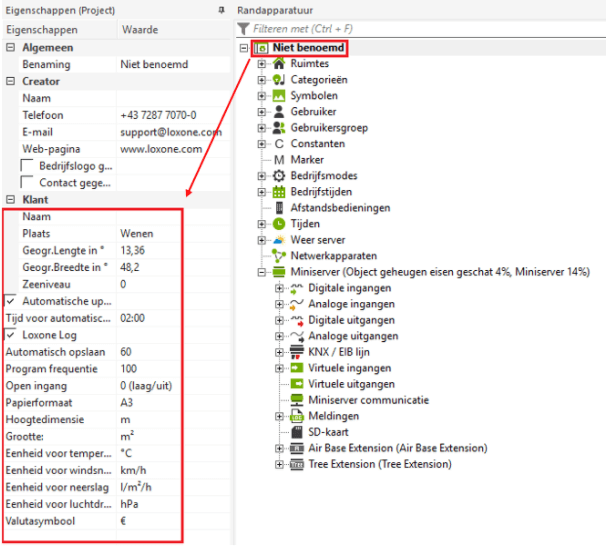The height and width of the screenshot is (557, 607).
Task: Click the pin icon of Eigenschappen panel
Action: pos(221,9)
